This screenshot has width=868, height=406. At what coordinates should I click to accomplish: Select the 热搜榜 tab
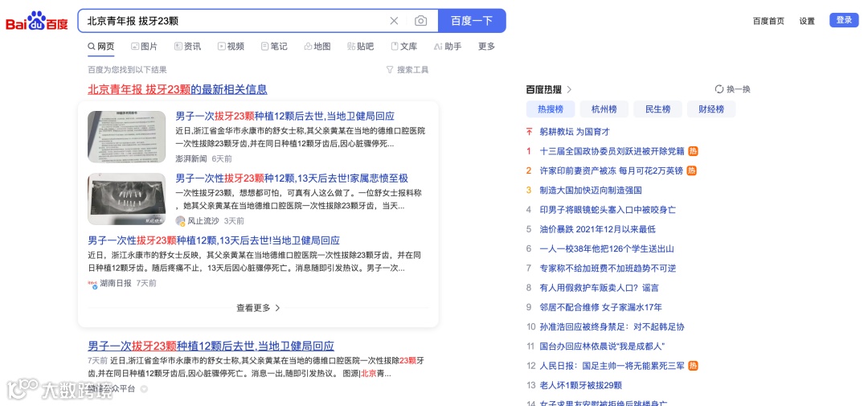point(551,109)
